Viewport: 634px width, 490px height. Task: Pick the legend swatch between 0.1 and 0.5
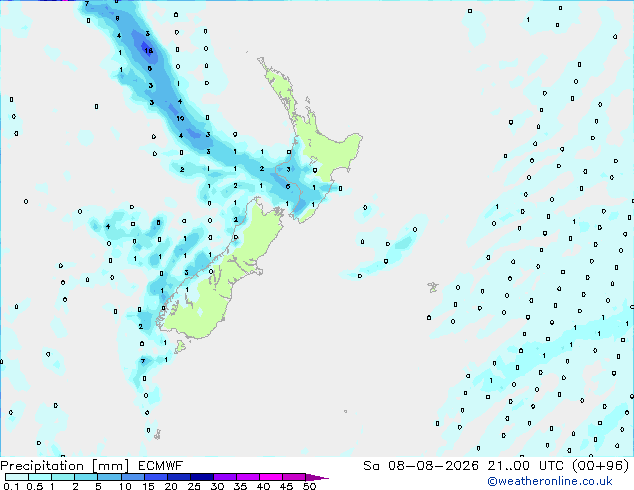(17, 477)
